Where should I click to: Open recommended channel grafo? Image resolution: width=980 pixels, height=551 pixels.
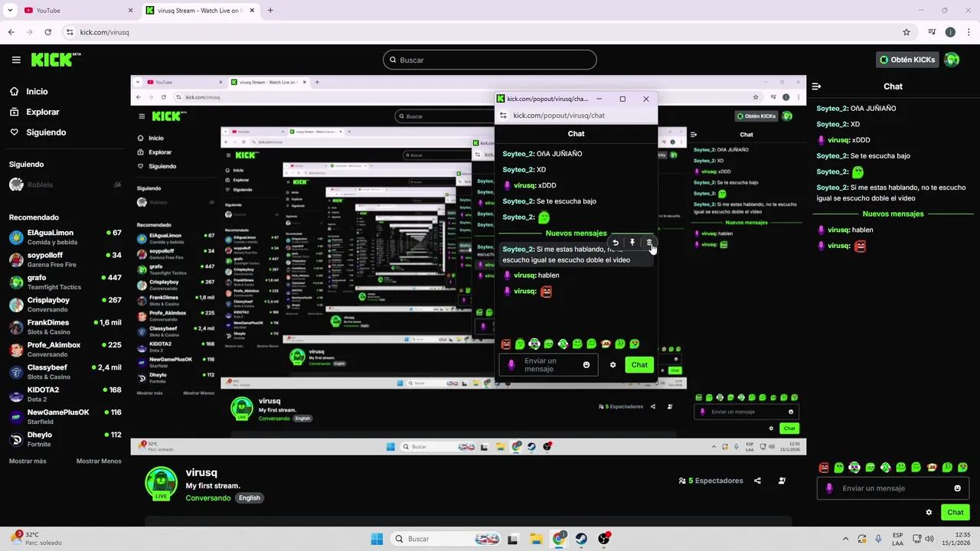coord(65,282)
